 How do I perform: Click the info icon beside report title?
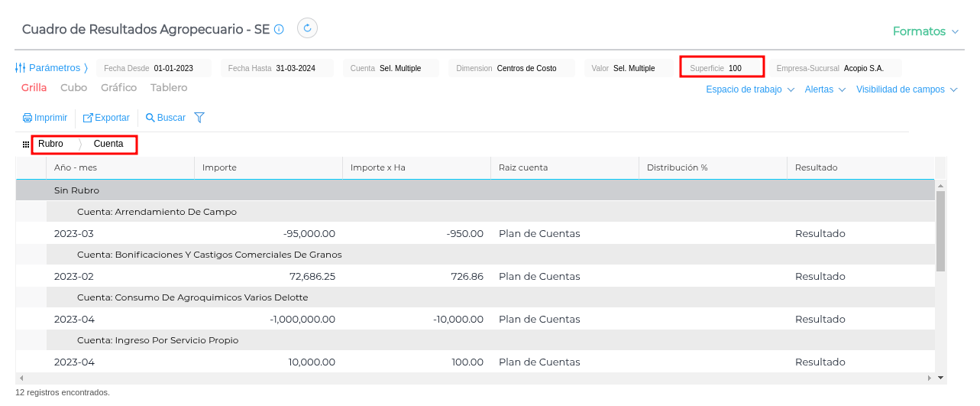click(279, 30)
